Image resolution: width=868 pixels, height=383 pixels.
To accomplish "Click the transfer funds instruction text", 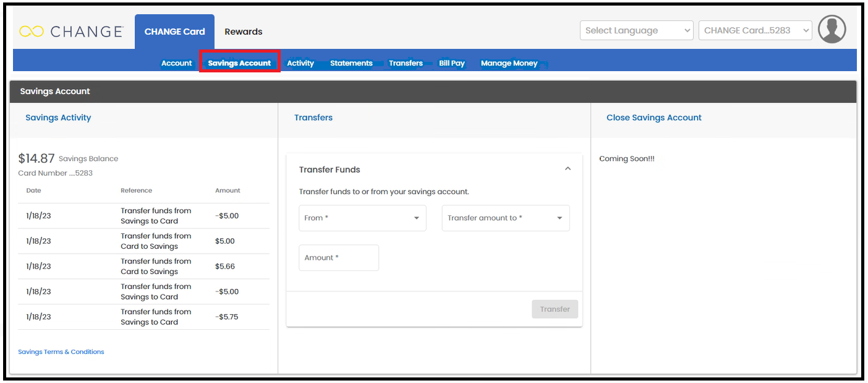I will point(384,192).
